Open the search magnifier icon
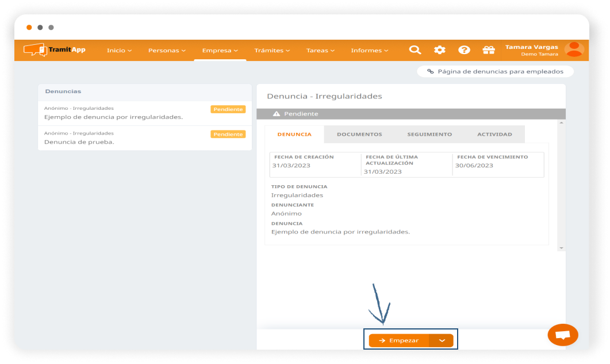Viewport: 610px width, 364px height. pyautogui.click(x=415, y=50)
